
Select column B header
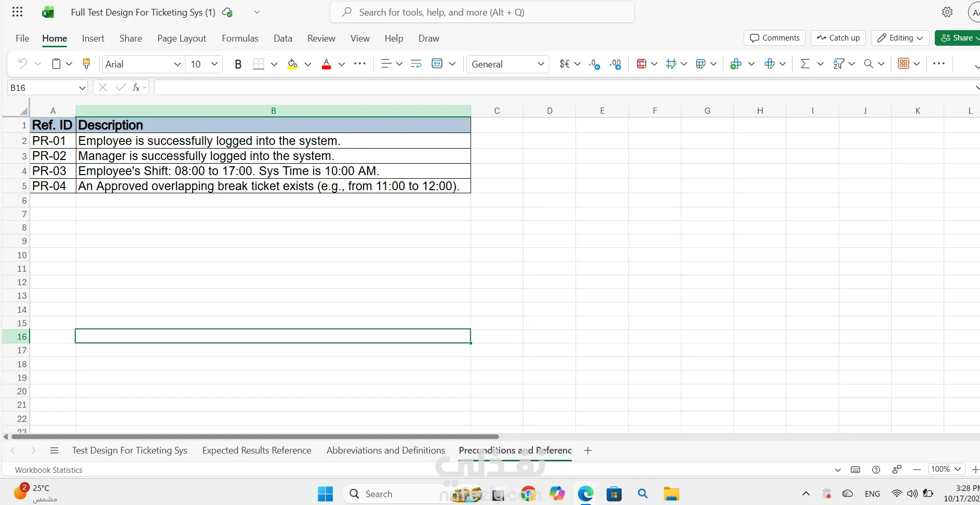tap(273, 111)
